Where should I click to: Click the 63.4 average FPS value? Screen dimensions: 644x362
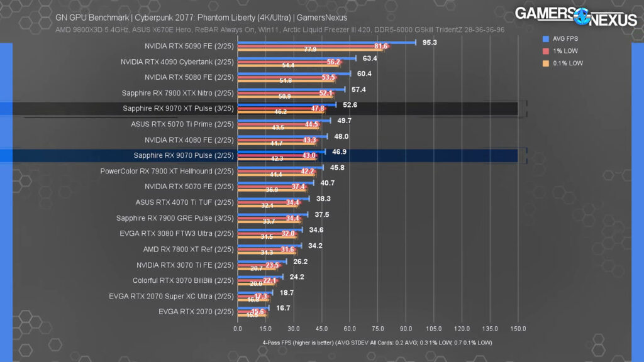click(370, 58)
